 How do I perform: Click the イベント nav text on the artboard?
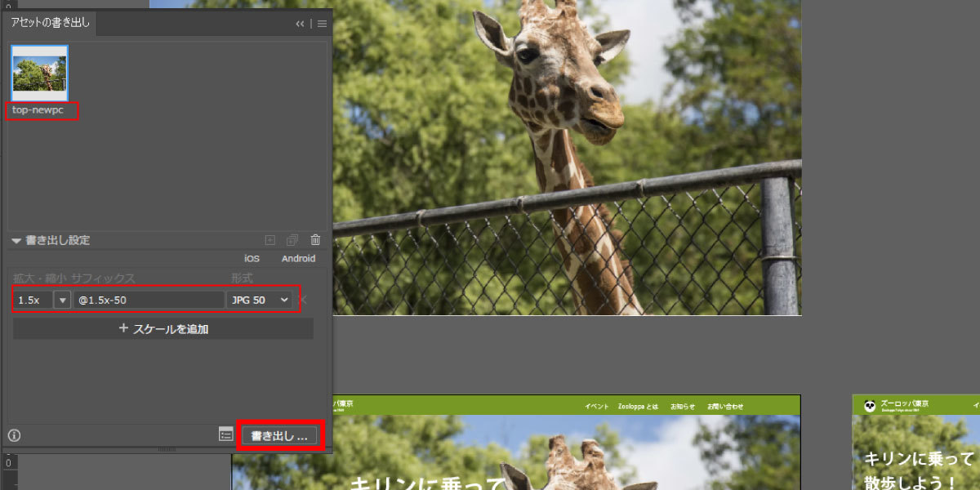[x=597, y=406]
